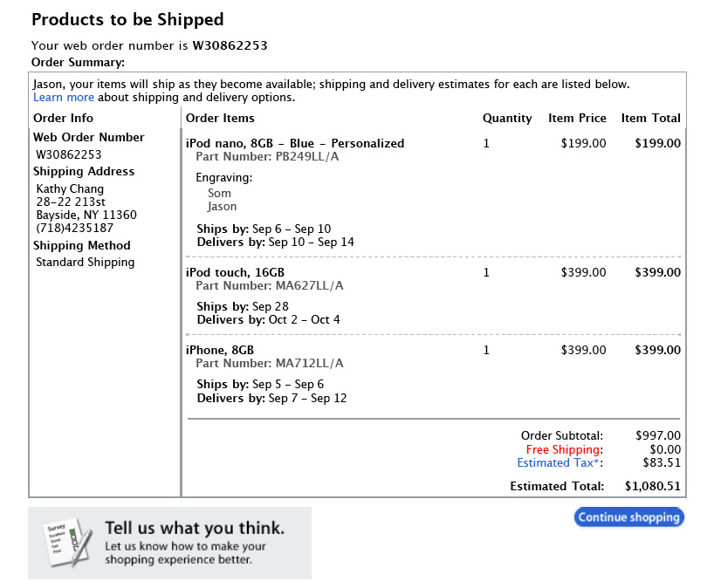The height and width of the screenshot is (588, 714).
Task: Click the Free Shipping label
Action: tap(564, 449)
